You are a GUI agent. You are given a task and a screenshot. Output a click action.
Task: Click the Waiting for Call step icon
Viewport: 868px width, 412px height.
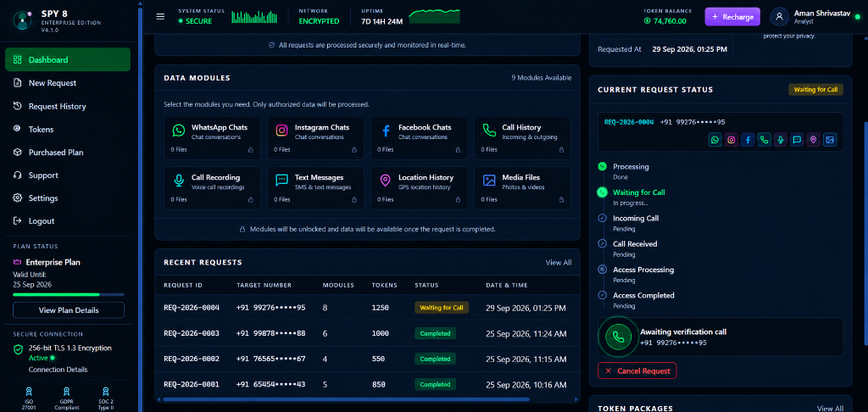click(603, 192)
